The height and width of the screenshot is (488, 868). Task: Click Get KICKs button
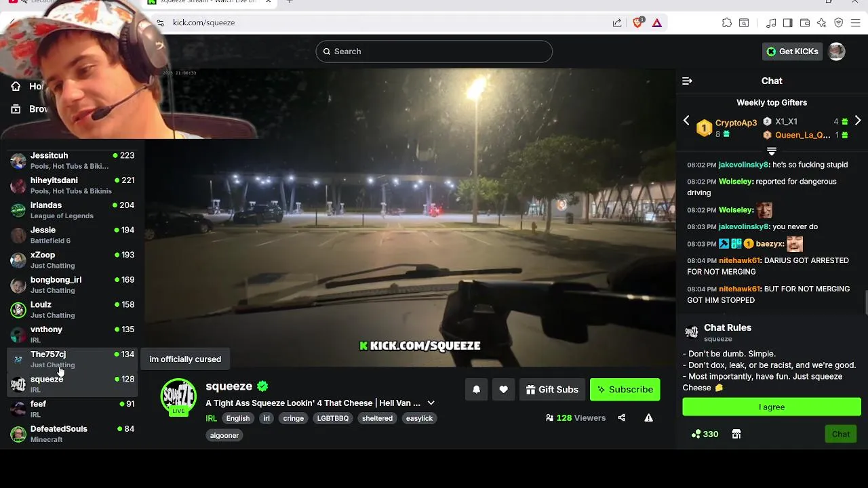(792, 52)
